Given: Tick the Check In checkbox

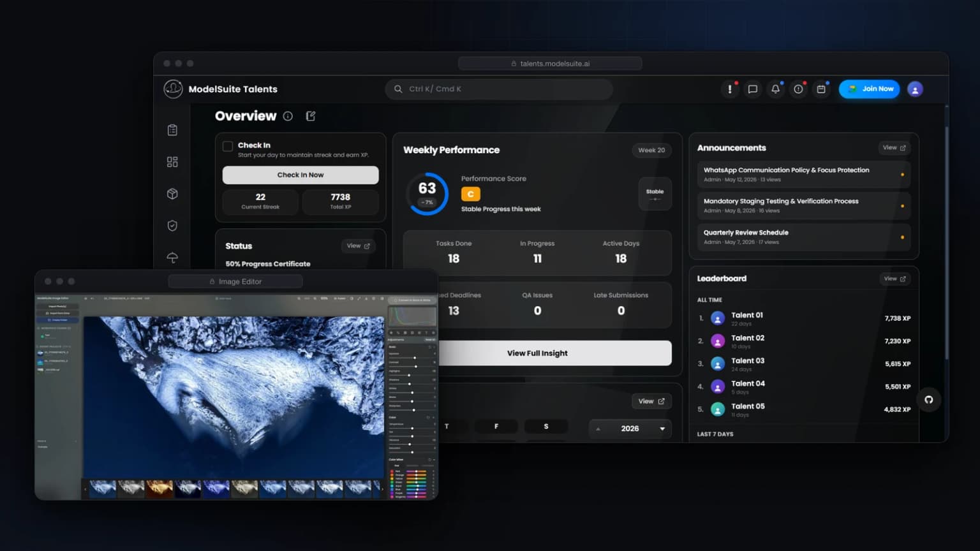Looking at the screenshot, I should [x=228, y=146].
